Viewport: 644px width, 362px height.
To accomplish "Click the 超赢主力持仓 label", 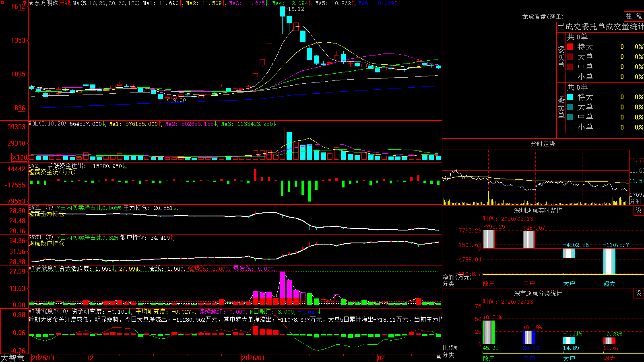I will (46, 214).
